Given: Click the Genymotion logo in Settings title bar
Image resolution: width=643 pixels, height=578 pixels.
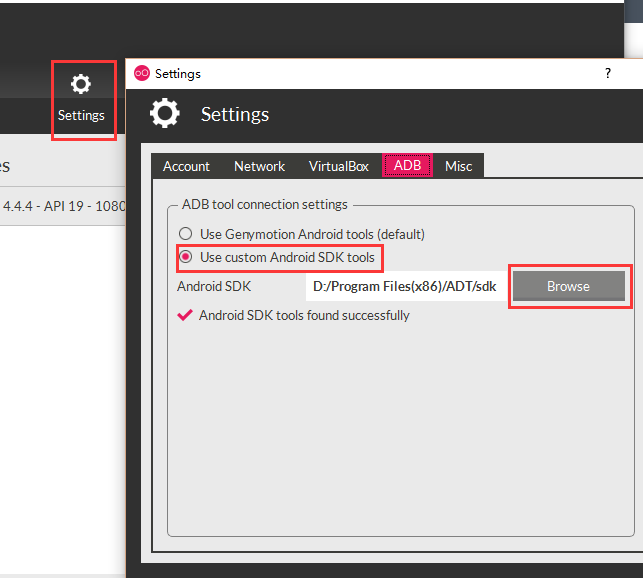Looking at the screenshot, I should 142,73.
